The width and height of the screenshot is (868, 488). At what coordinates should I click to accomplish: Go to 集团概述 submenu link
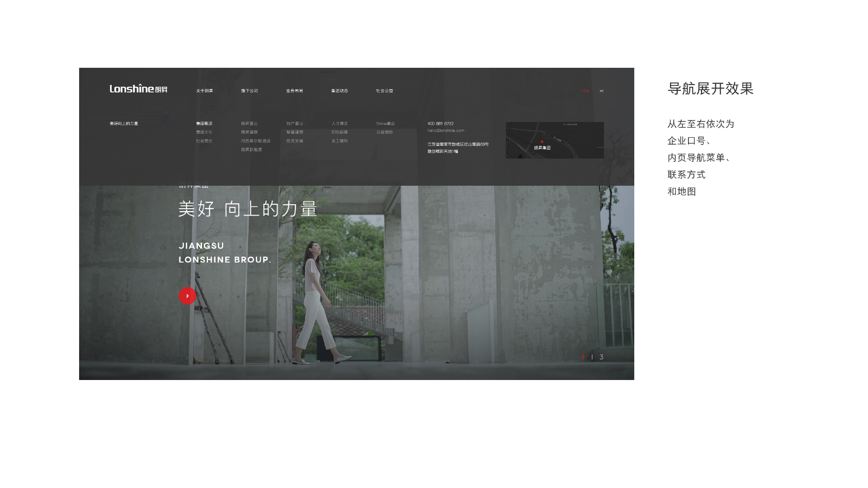204,123
